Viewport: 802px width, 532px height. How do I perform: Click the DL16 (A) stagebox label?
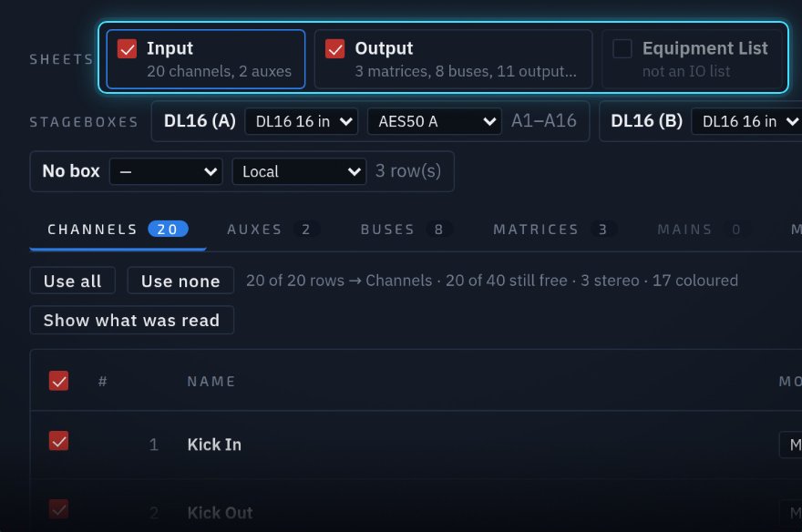tap(200, 120)
